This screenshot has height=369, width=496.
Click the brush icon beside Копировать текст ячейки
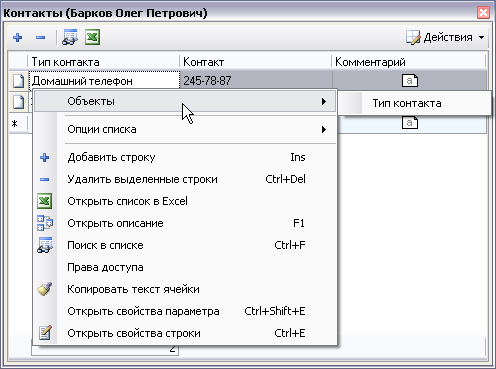(45, 289)
